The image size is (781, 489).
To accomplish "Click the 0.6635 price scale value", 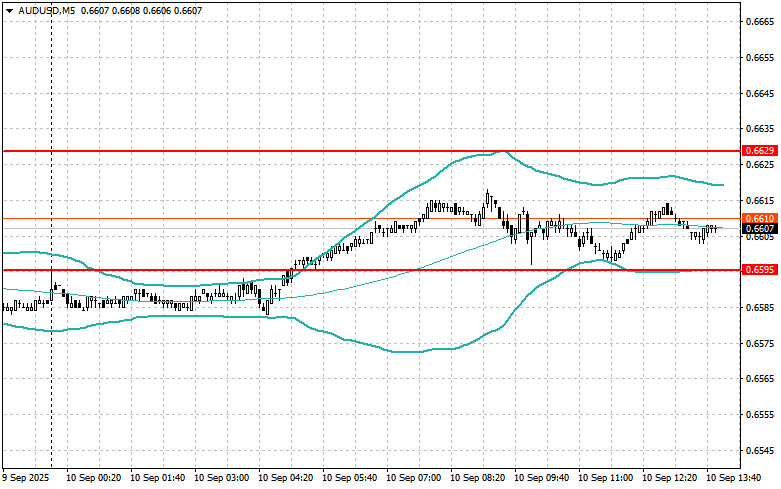I will click(x=760, y=129).
